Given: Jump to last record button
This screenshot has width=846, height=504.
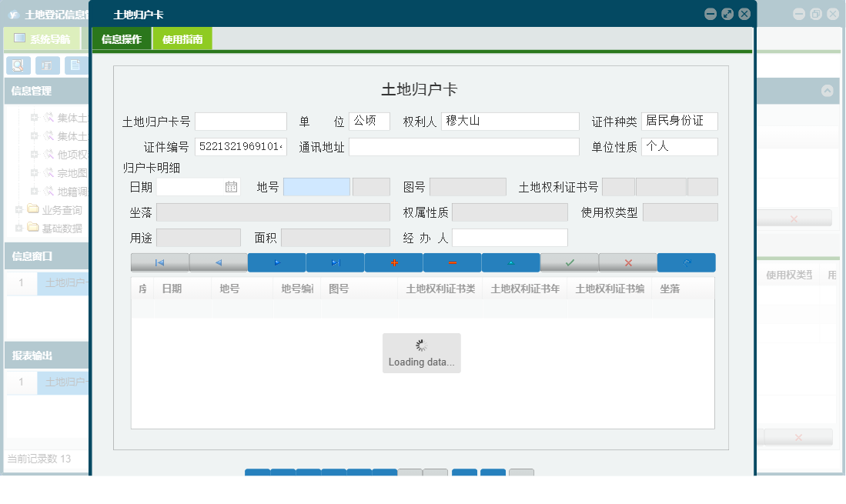Looking at the screenshot, I should click(336, 262).
